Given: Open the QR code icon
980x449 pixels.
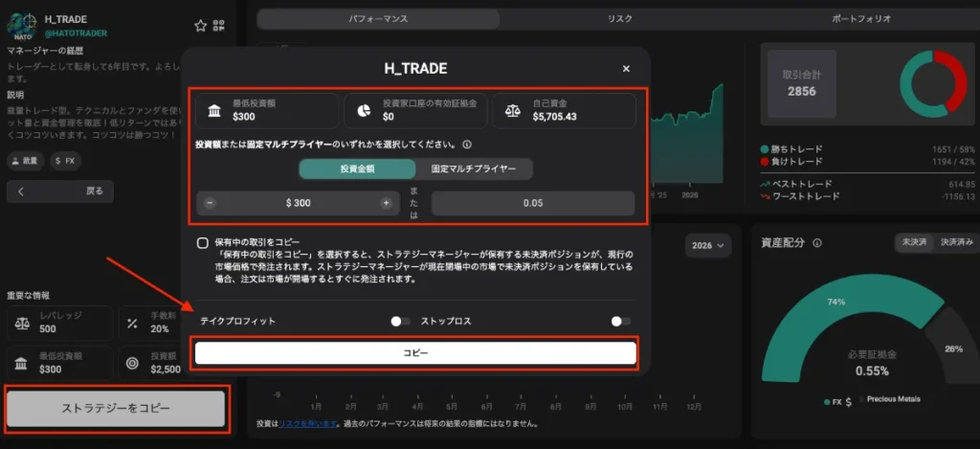Looking at the screenshot, I should point(218,26).
